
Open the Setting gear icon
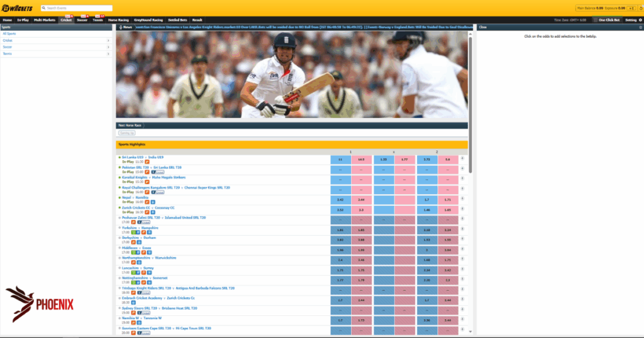640,19
